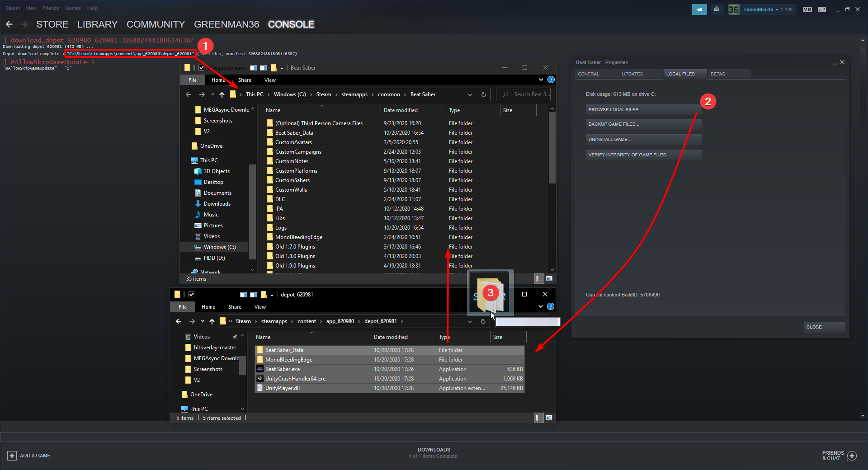
Task: Open the Steam menu
Action: [x=13, y=8]
